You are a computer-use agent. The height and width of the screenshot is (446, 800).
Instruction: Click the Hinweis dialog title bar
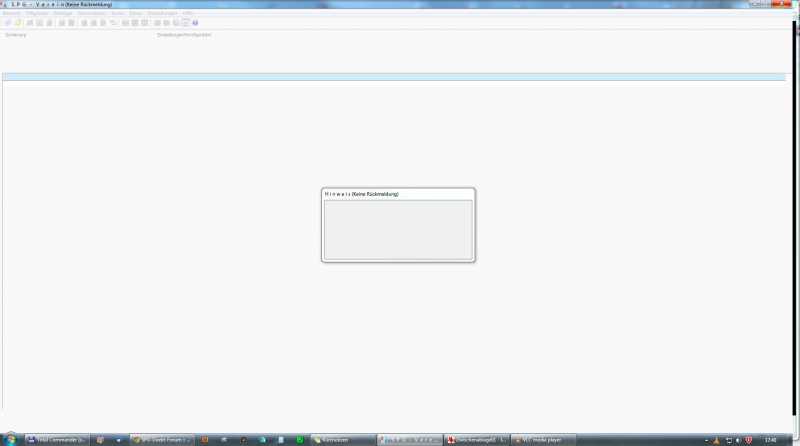tap(398, 193)
